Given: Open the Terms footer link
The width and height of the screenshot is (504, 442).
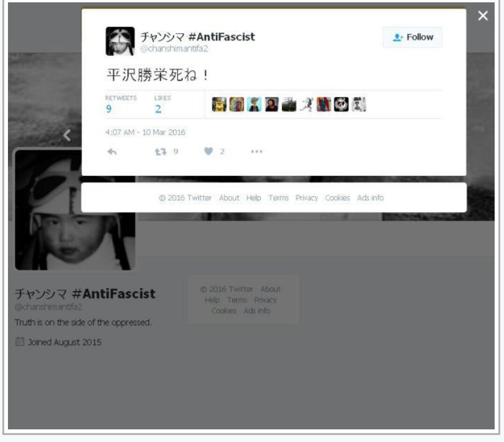Looking at the screenshot, I should pyautogui.click(x=279, y=198).
